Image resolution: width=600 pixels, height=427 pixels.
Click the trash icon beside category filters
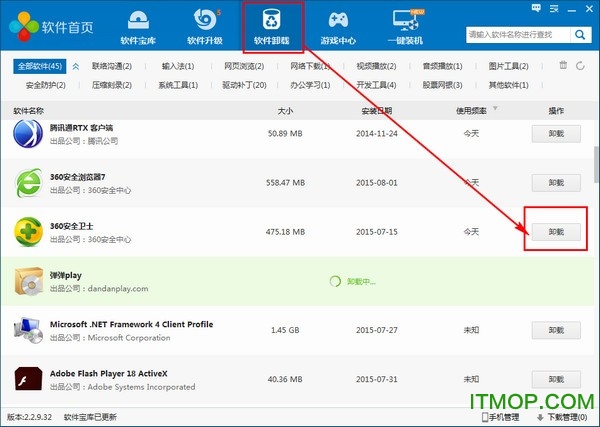[563, 66]
